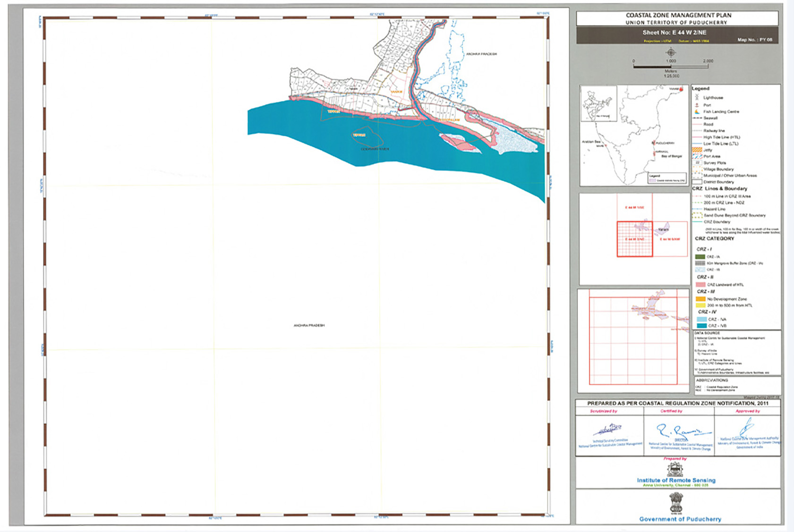Image resolution: width=794 pixels, height=532 pixels.
Task: Click the Approved by signature
Action: click(746, 427)
